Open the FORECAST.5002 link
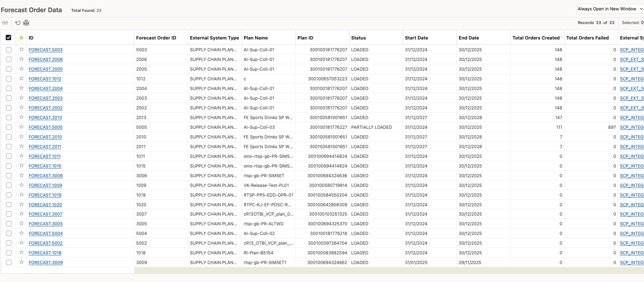Viewport: 644px width, 282px height. pyautogui.click(x=46, y=243)
